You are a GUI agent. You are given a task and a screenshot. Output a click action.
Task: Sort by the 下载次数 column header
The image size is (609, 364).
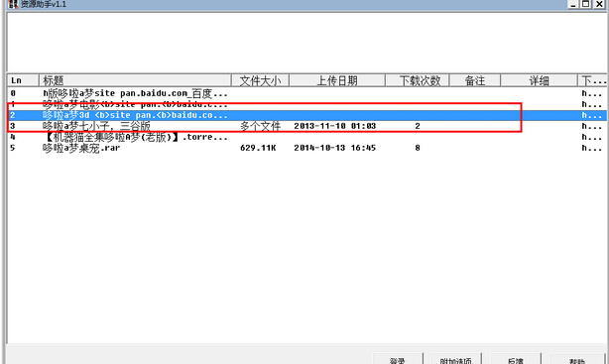pyautogui.click(x=418, y=80)
